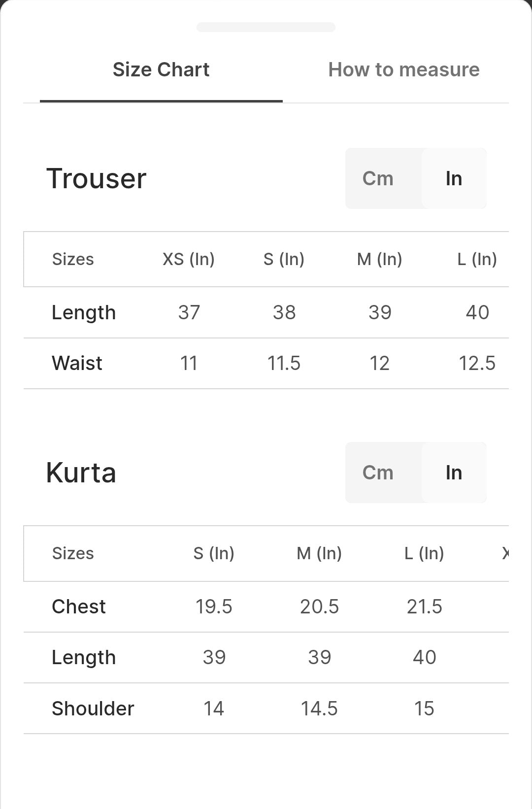Click the Trouser Length row label

pyautogui.click(x=84, y=312)
